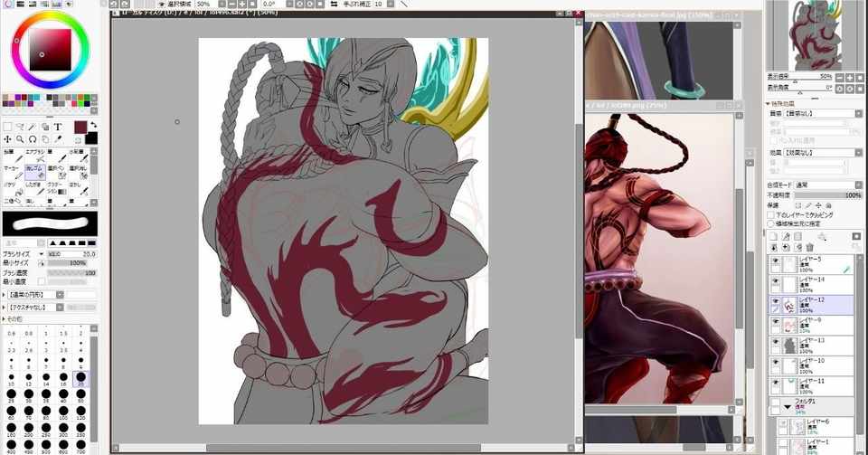This screenshot has width=868, height=455.
Task: Enable 領域検出元に指定 option
Action: [x=770, y=223]
